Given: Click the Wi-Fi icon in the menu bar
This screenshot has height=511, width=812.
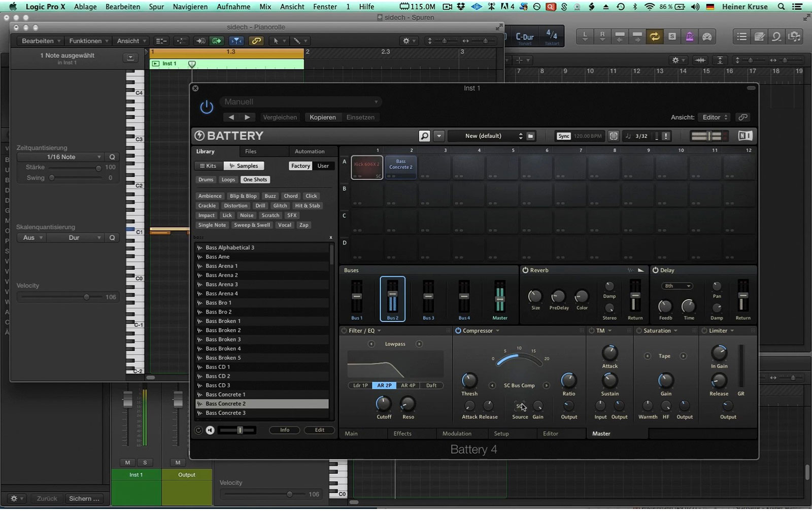Looking at the screenshot, I should pyautogui.click(x=650, y=7).
